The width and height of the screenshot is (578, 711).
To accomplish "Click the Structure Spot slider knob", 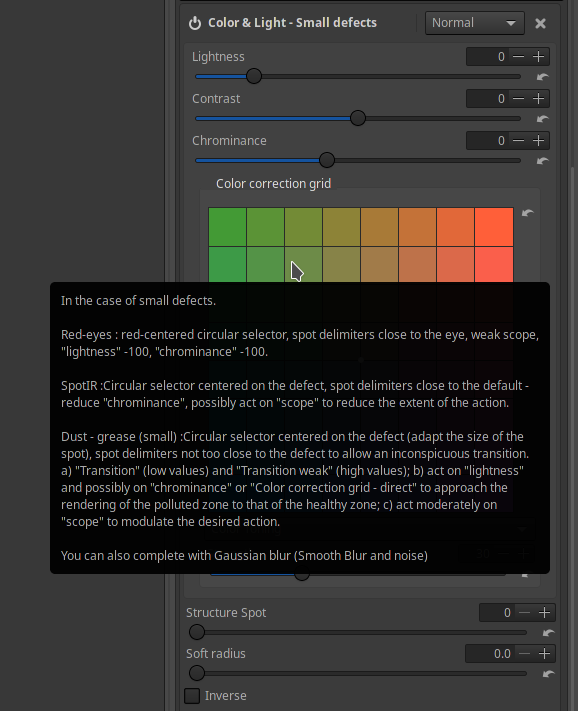I will click(197, 632).
